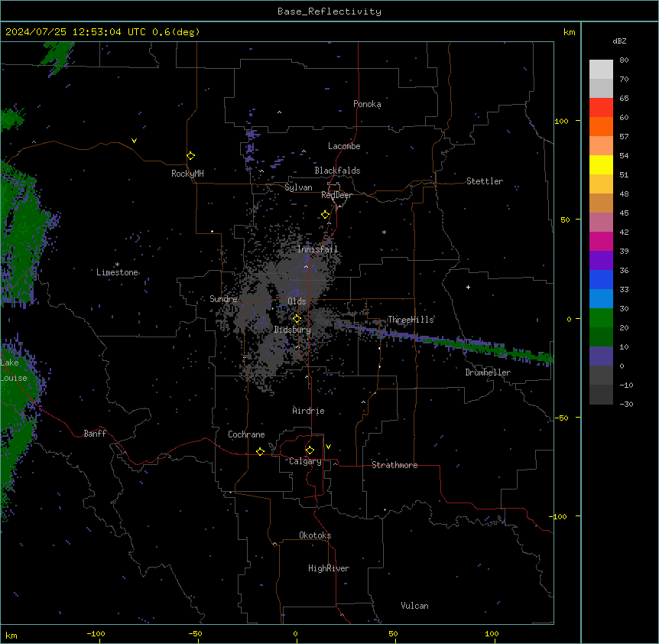Select the blue 33-36 dBZ legend swatch
This screenshot has height=644, width=659.
point(601,279)
